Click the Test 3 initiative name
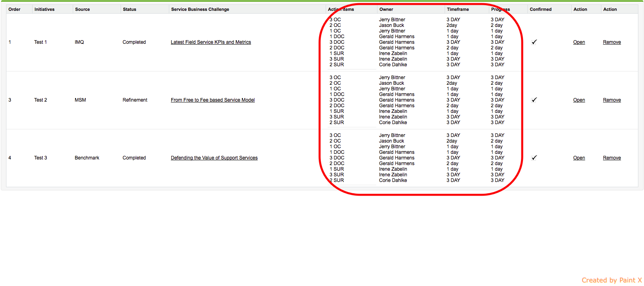 pyautogui.click(x=41, y=158)
